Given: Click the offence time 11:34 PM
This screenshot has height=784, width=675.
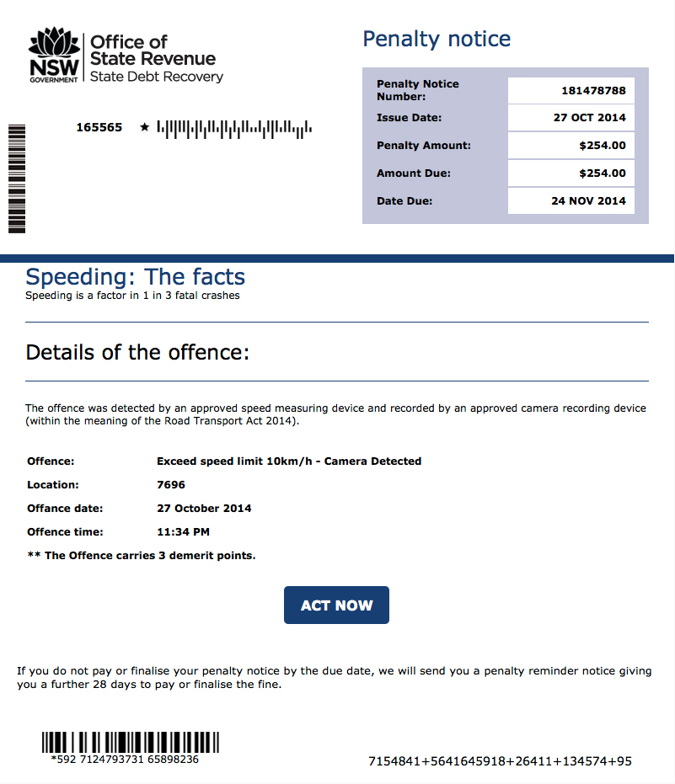Looking at the screenshot, I should [183, 532].
